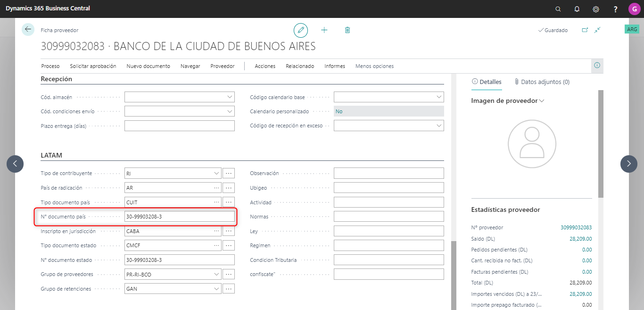Click the Calendario personalizado No field
The height and width of the screenshot is (310, 644).
[389, 111]
